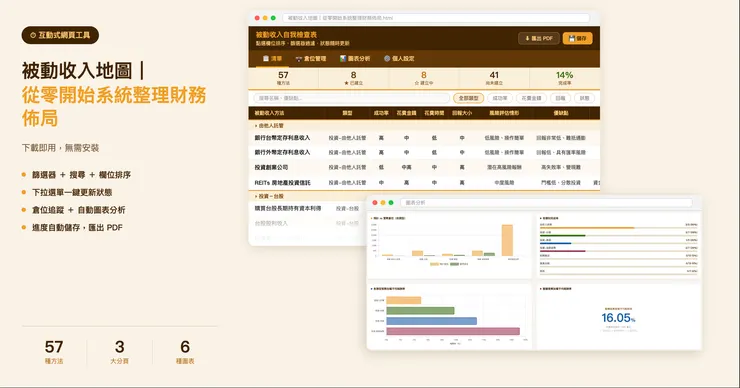The width and height of the screenshot is (740, 388).
Task: Click the 互動式網頁工具 badge
Action: pos(60,35)
